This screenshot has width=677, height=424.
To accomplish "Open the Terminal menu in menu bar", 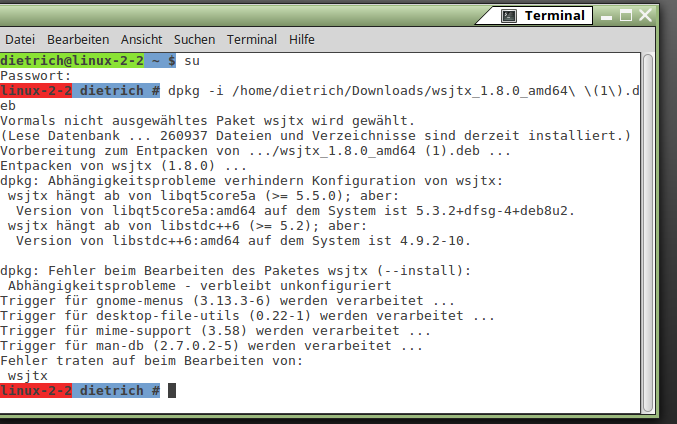I will pyautogui.click(x=252, y=40).
